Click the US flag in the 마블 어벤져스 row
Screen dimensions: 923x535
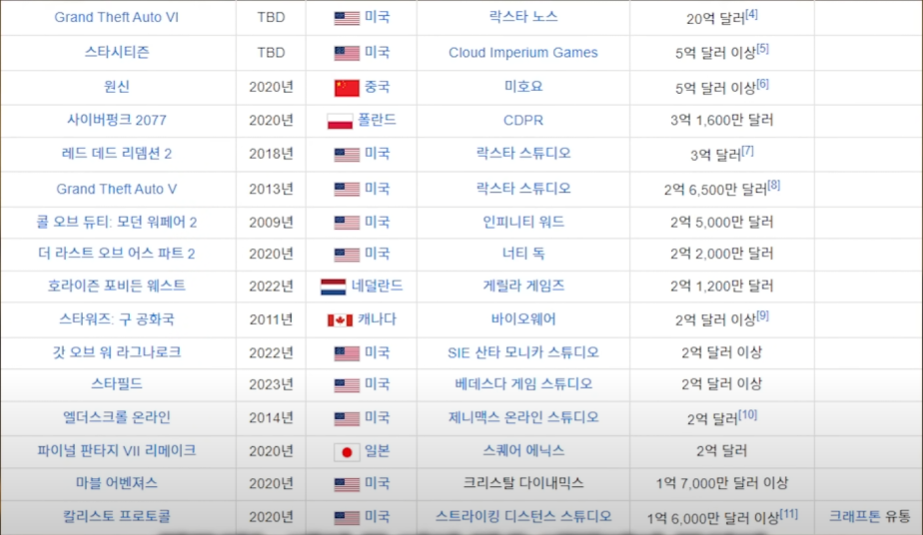click(347, 484)
